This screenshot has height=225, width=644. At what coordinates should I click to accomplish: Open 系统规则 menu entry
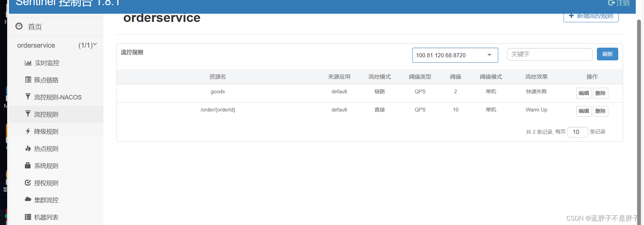[46, 166]
